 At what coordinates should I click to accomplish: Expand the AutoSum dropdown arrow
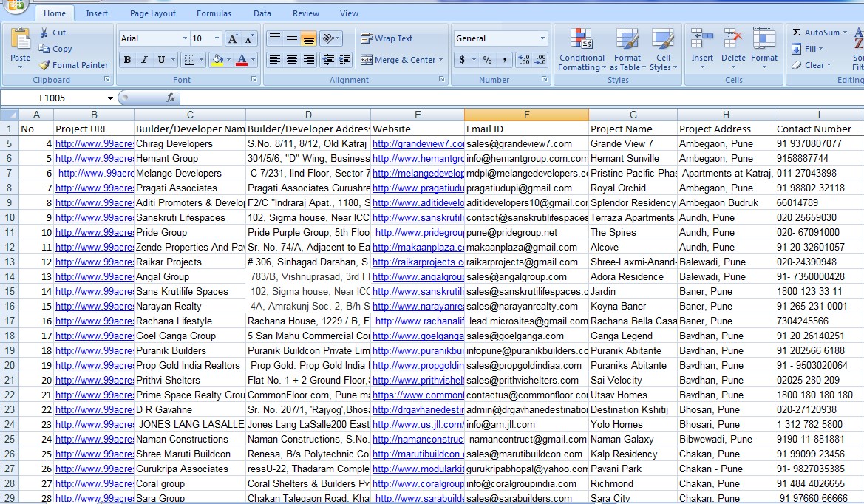tap(845, 33)
